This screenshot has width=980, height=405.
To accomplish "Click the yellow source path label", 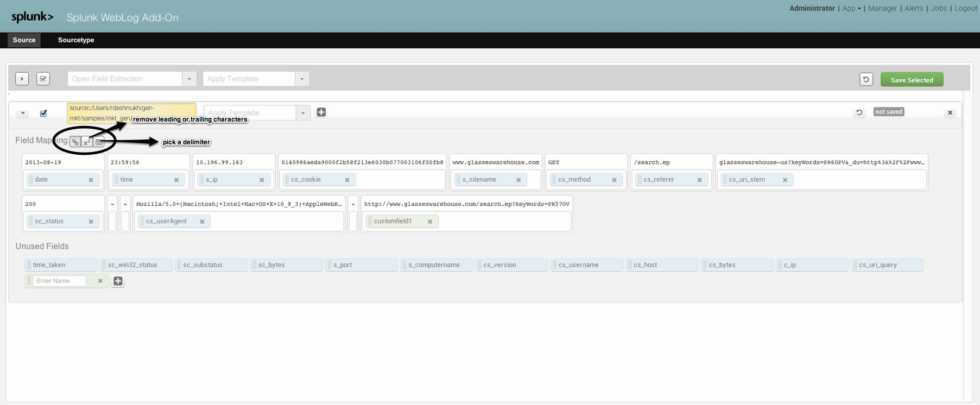I will click(131, 113).
